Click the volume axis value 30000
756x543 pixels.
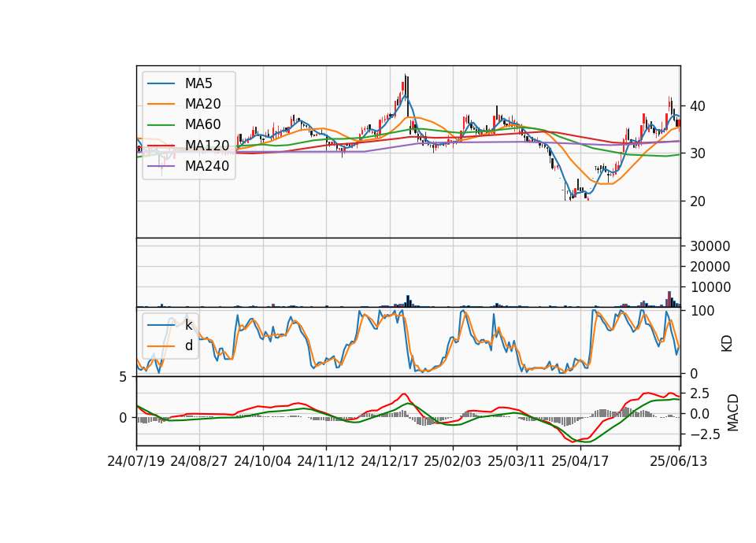coord(710,246)
